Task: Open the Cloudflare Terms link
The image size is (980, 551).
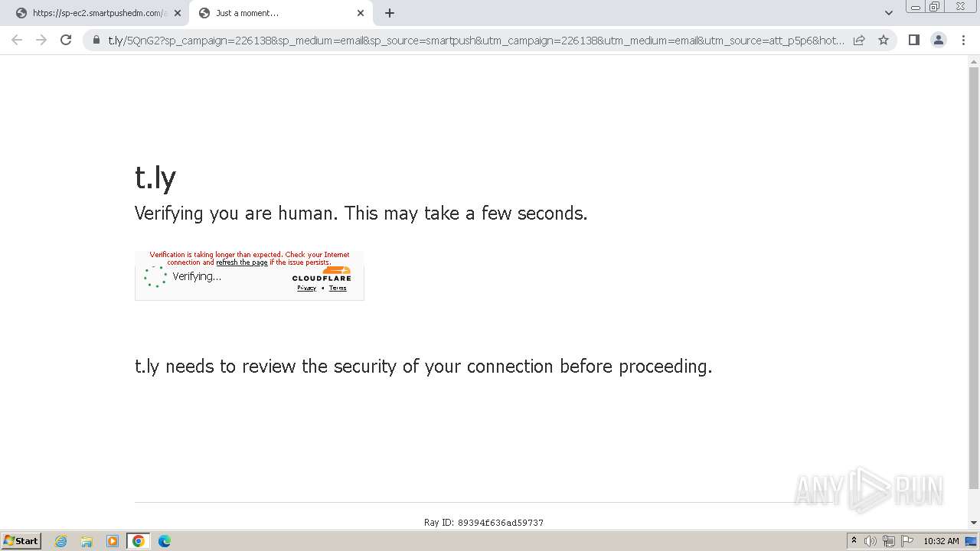Action: (338, 288)
